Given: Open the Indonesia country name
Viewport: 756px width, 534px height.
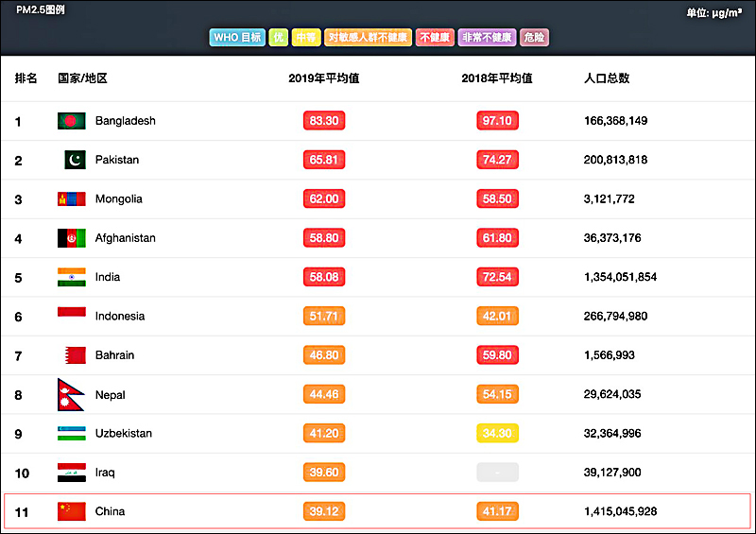Looking at the screenshot, I should (x=120, y=316).
